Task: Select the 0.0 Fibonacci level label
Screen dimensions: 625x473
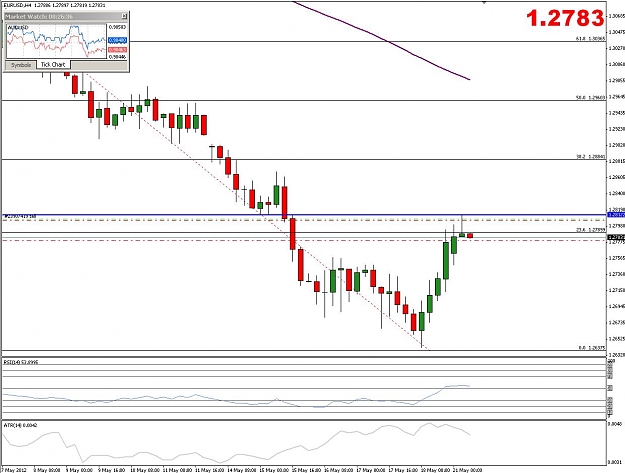Action: 592,347
